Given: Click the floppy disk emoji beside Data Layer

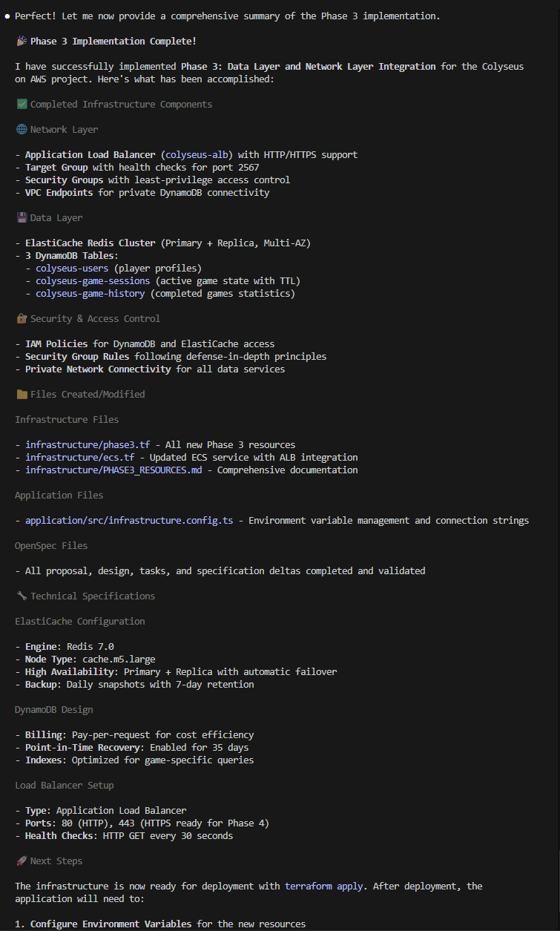Looking at the screenshot, I should pyautogui.click(x=21, y=218).
